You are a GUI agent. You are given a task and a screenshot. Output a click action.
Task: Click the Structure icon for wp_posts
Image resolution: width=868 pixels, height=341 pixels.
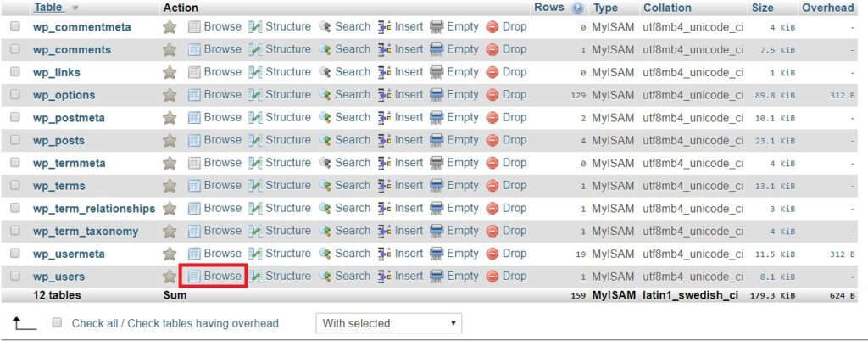(255, 140)
